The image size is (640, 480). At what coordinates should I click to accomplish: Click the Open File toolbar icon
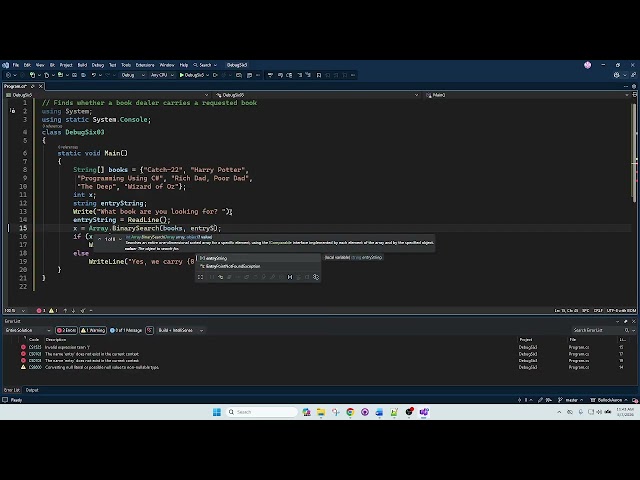point(60,75)
